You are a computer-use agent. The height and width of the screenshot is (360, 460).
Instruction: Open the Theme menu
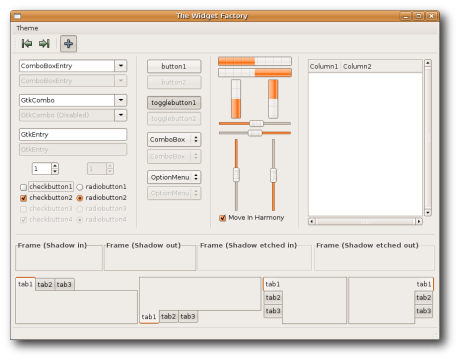click(x=27, y=28)
